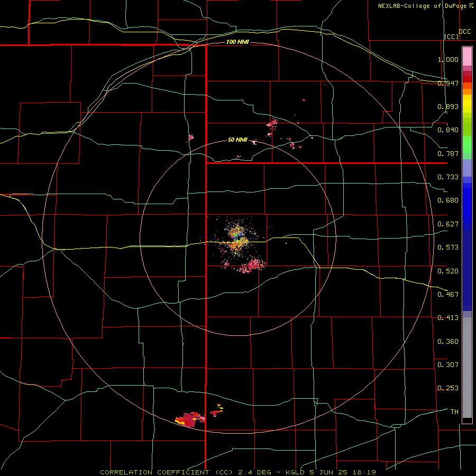Select the 0.787 scale value
This screenshot has width=476, height=476.
click(x=448, y=153)
